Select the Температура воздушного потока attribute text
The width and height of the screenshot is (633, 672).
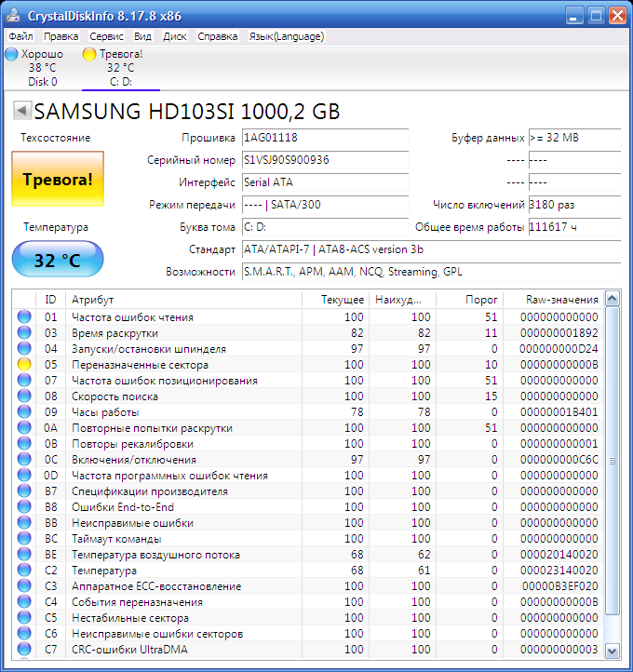pyautogui.click(x=155, y=555)
